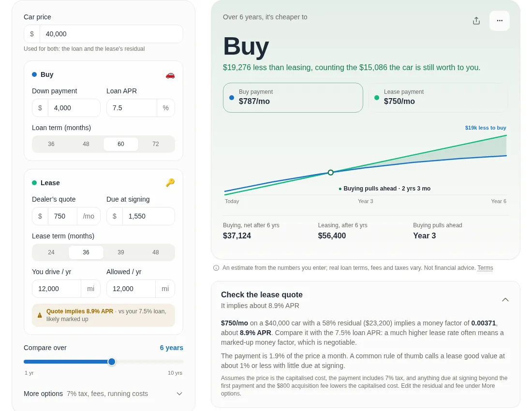The width and height of the screenshot is (532, 411).
Task: Click the 'Buying pulls ahead · 2 yrs 3 mo' label
Action: pos(384,189)
